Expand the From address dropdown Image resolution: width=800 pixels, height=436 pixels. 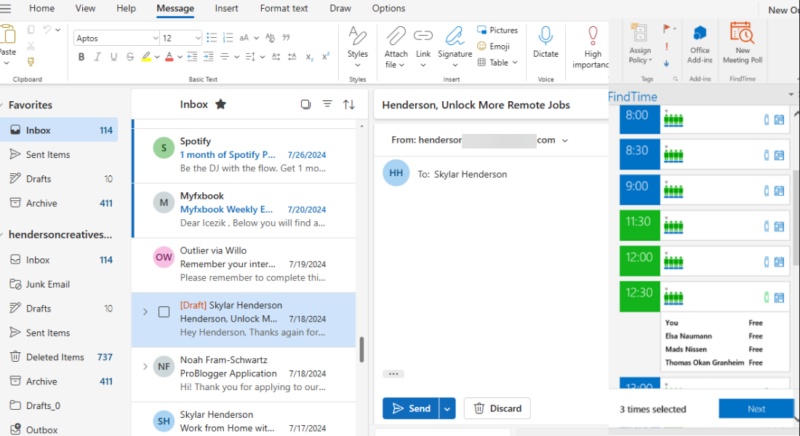565,140
